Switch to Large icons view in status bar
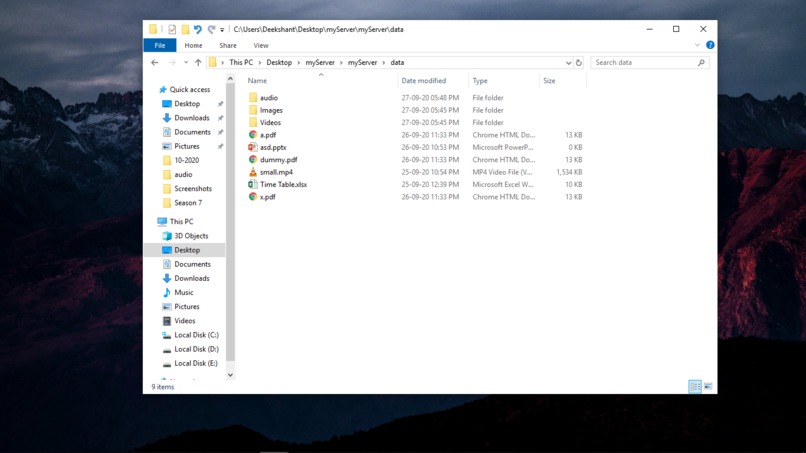This screenshot has width=806, height=453. pyautogui.click(x=708, y=386)
